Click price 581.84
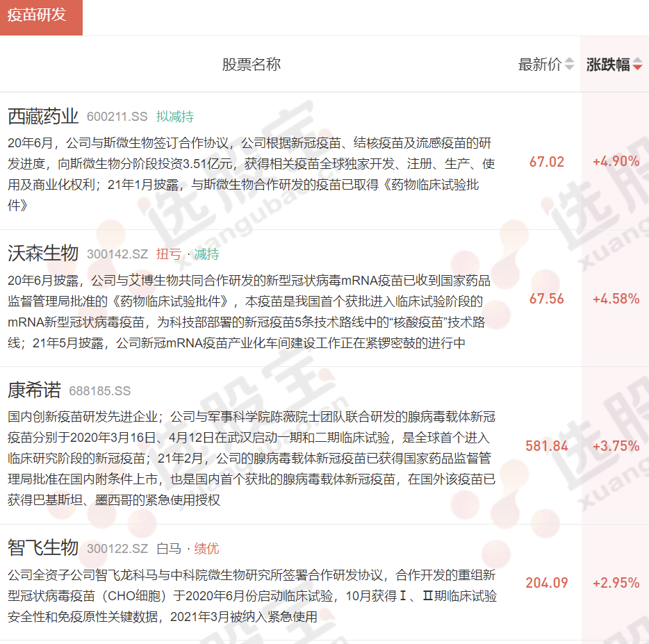Image resolution: width=649 pixels, height=644 pixels. tap(547, 446)
